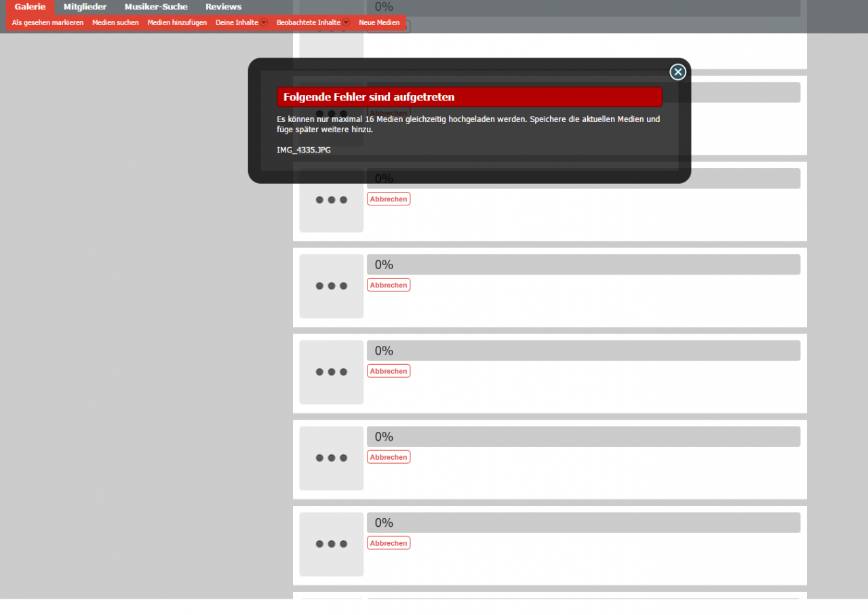Close the error dialog with the X icon
Screen dimensions: 868x615
point(677,72)
